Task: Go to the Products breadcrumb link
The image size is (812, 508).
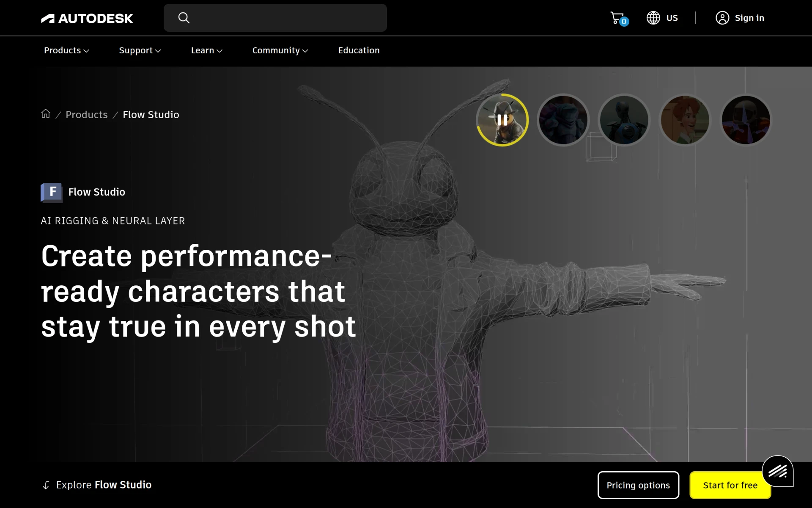Action: pos(87,115)
